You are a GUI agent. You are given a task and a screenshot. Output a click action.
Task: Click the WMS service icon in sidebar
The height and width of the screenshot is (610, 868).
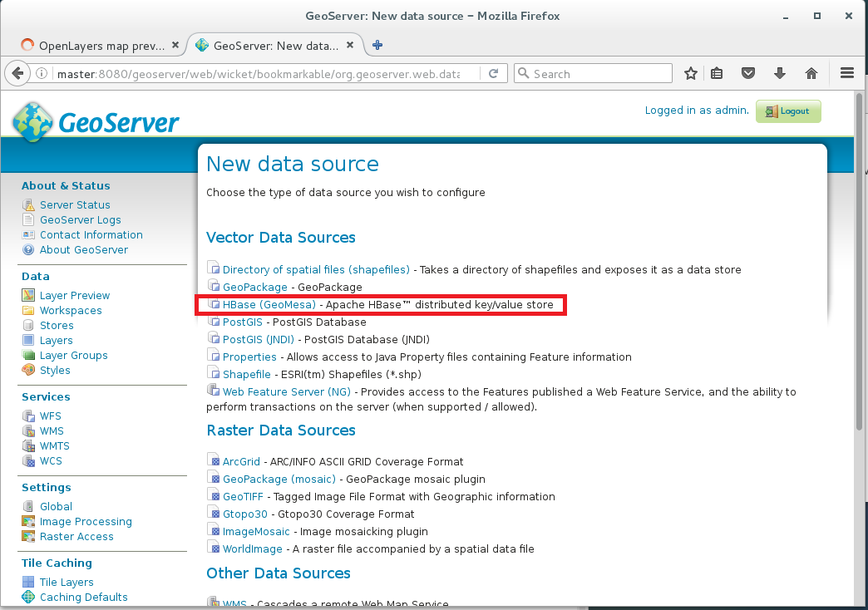tap(28, 430)
